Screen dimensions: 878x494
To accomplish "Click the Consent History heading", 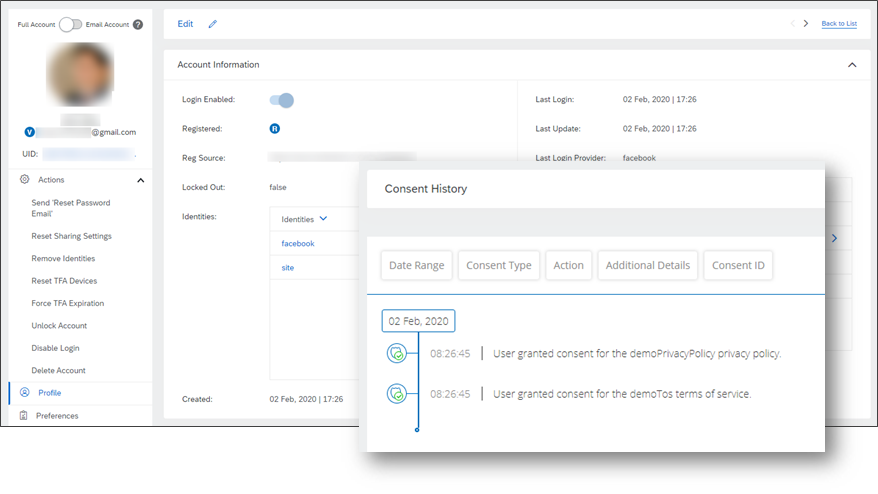I will pos(426,189).
